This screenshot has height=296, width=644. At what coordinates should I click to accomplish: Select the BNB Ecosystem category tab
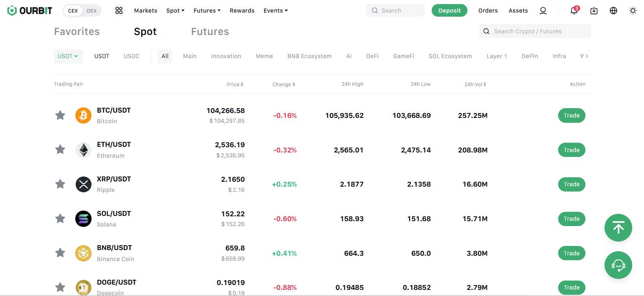(x=310, y=56)
